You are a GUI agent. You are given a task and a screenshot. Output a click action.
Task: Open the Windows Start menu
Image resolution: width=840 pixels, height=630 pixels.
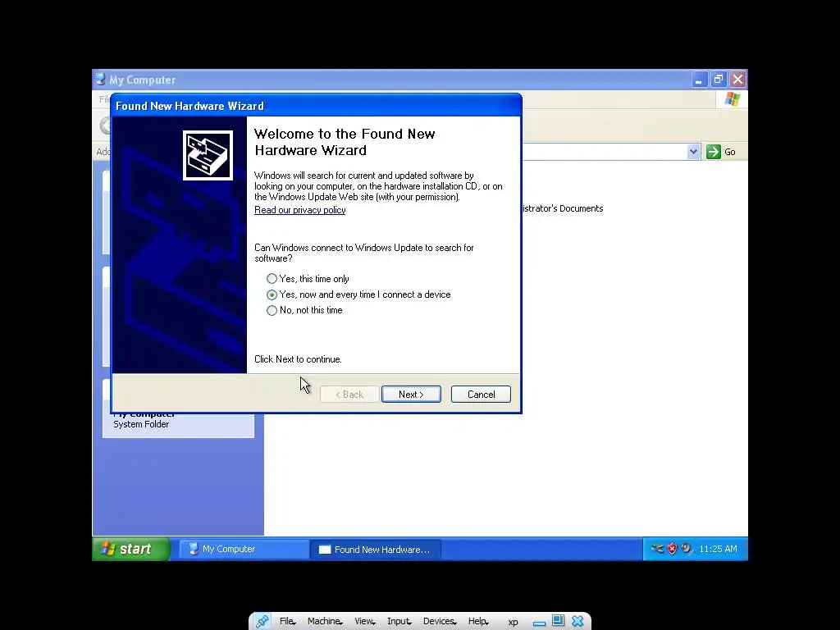(132, 549)
